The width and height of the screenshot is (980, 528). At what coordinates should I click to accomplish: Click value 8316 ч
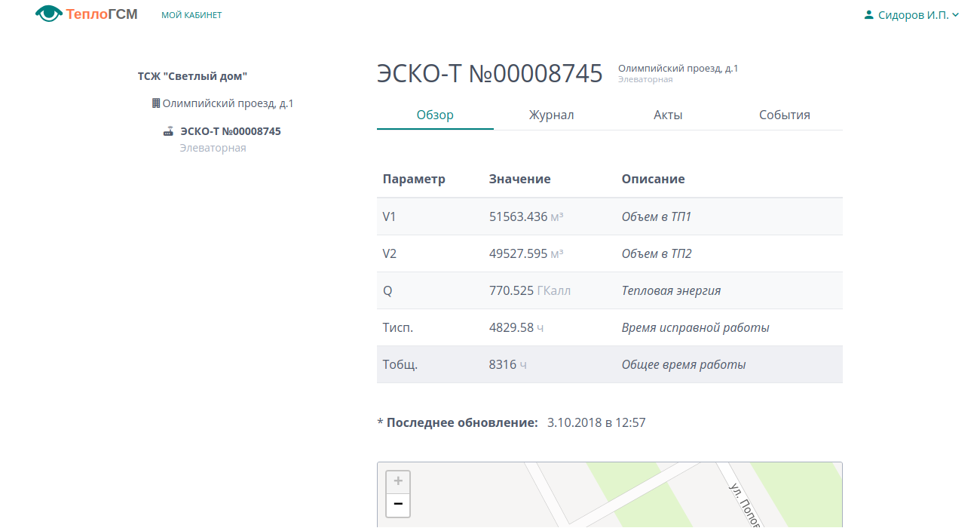507,364
